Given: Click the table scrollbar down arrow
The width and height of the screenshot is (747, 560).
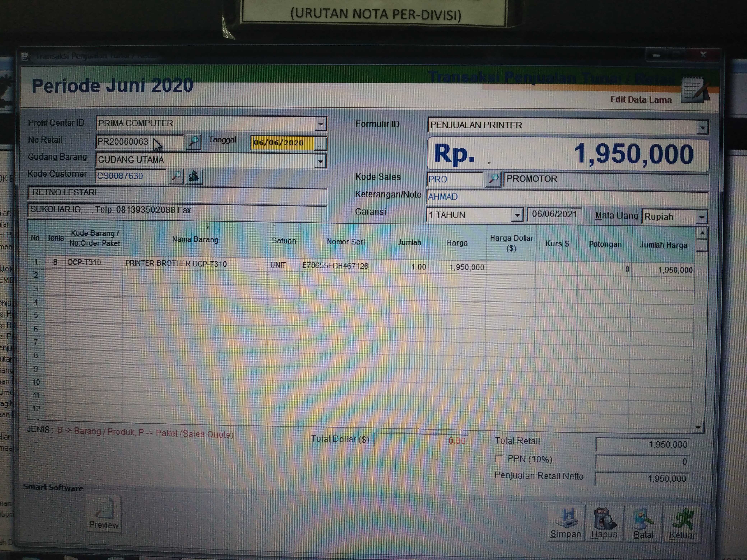Looking at the screenshot, I should tap(698, 427).
